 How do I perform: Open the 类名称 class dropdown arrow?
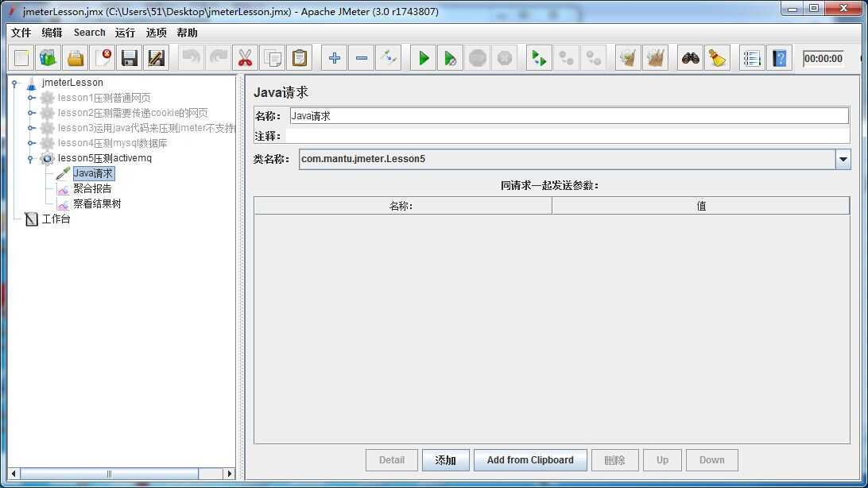[x=843, y=159]
